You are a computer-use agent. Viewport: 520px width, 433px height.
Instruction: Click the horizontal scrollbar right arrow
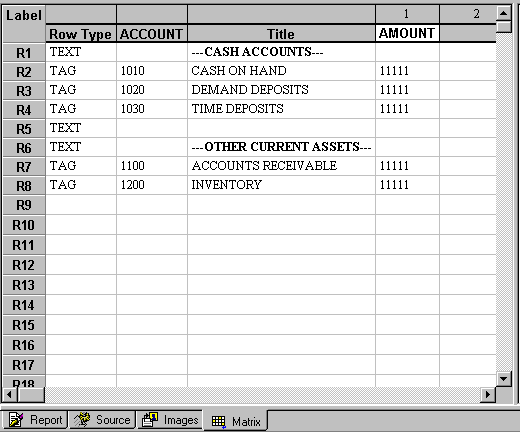488,395
